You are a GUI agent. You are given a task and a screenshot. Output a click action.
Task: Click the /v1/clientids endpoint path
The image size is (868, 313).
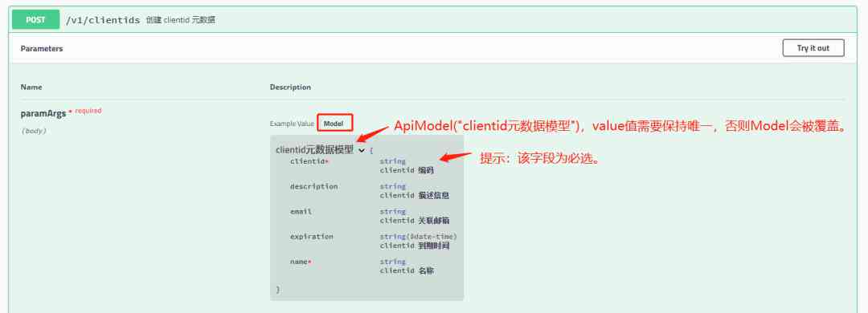[103, 20]
